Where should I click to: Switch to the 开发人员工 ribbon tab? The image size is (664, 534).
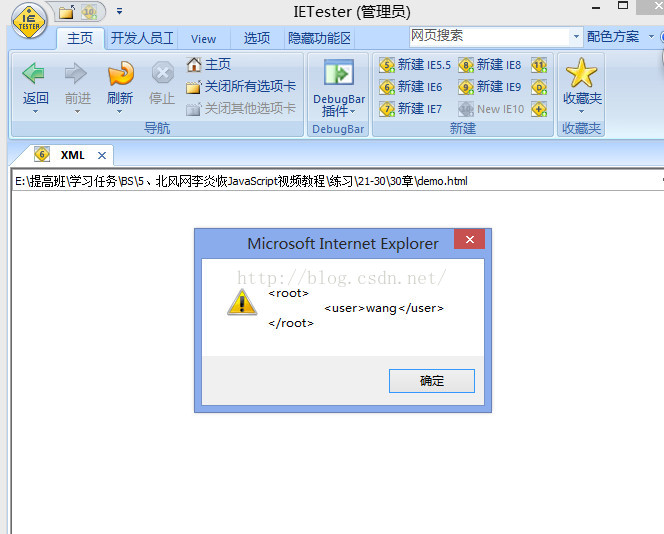pyautogui.click(x=142, y=38)
